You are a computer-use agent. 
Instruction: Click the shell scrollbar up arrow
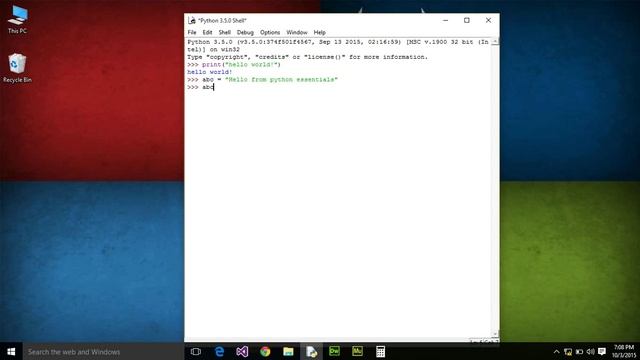pyautogui.click(x=495, y=41)
